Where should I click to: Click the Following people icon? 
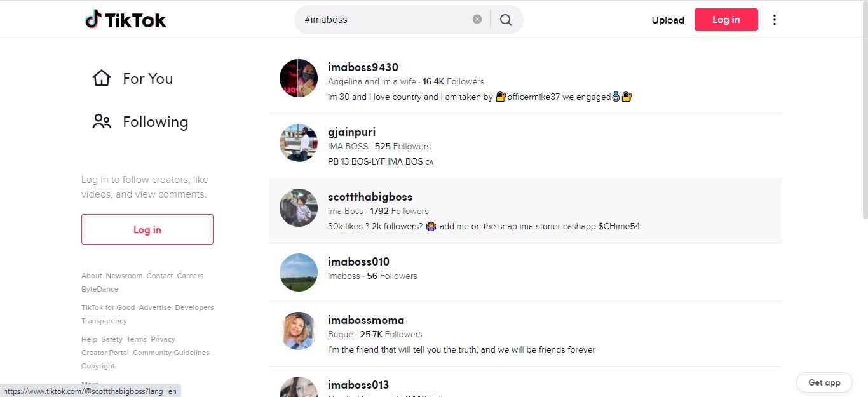coord(102,121)
